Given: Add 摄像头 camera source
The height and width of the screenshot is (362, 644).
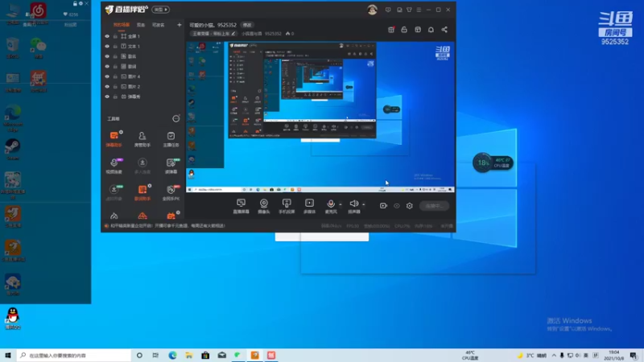Looking at the screenshot, I should (x=264, y=206).
